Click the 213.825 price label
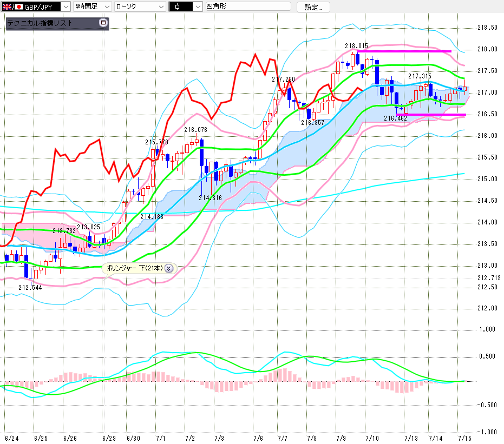The image size is (504, 444). coord(88,227)
